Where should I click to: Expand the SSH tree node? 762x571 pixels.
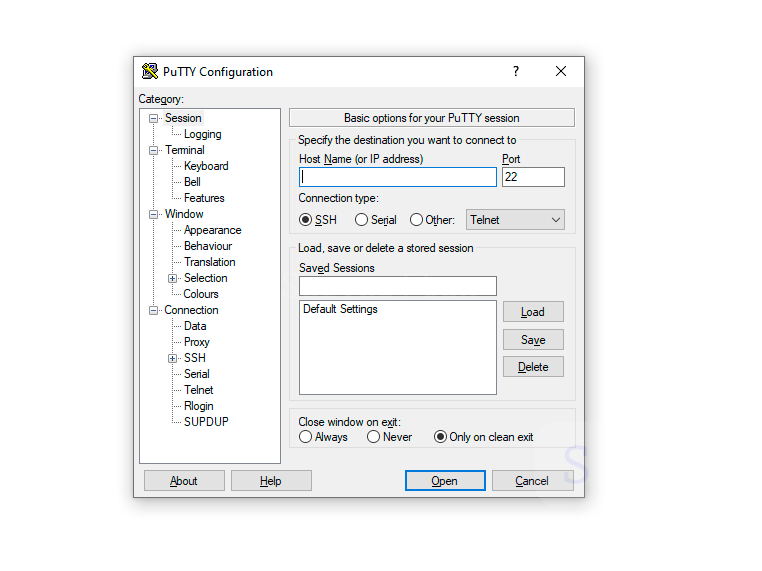tap(173, 358)
